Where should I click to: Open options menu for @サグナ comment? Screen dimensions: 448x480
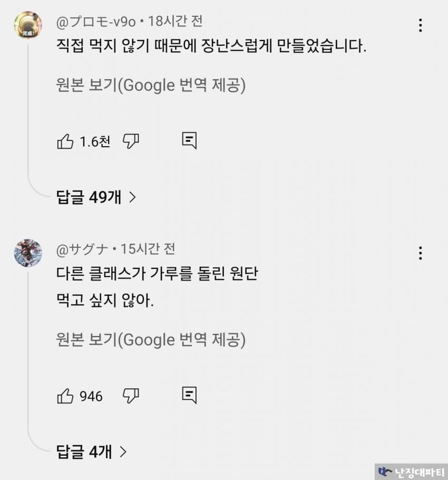coord(420,253)
